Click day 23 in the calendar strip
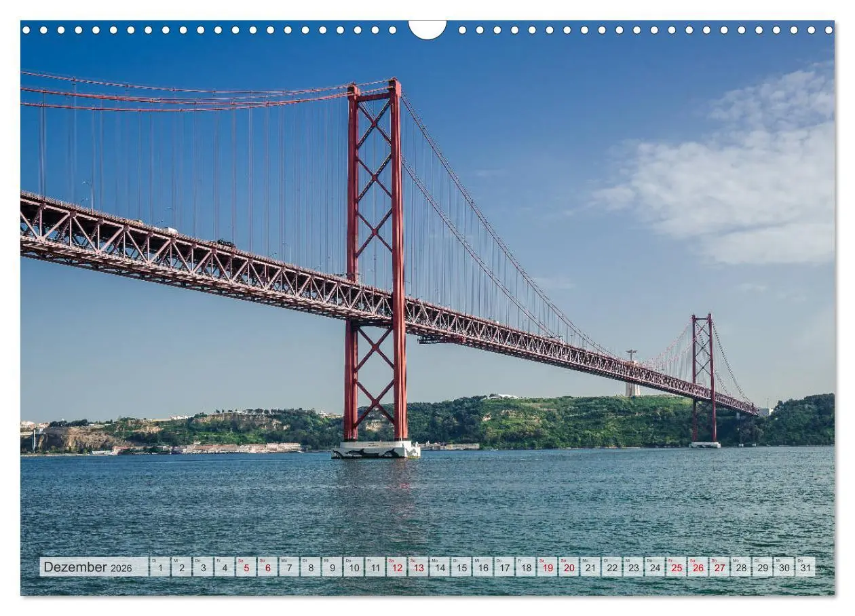Image resolution: width=855 pixels, height=616 pixels. coord(632,567)
